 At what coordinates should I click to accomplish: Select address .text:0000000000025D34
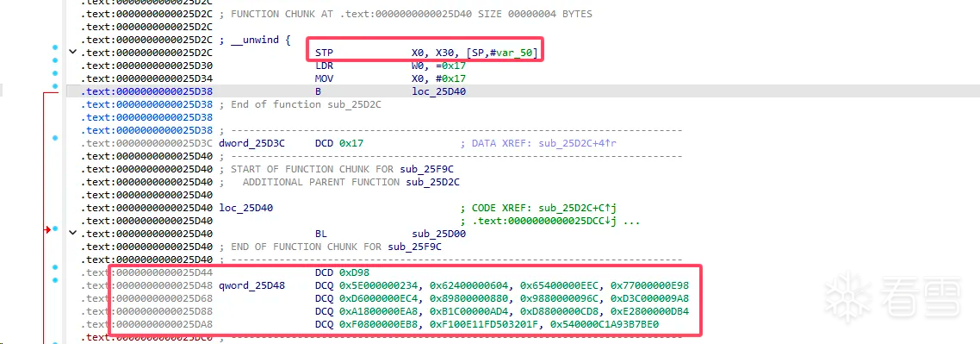click(x=147, y=78)
